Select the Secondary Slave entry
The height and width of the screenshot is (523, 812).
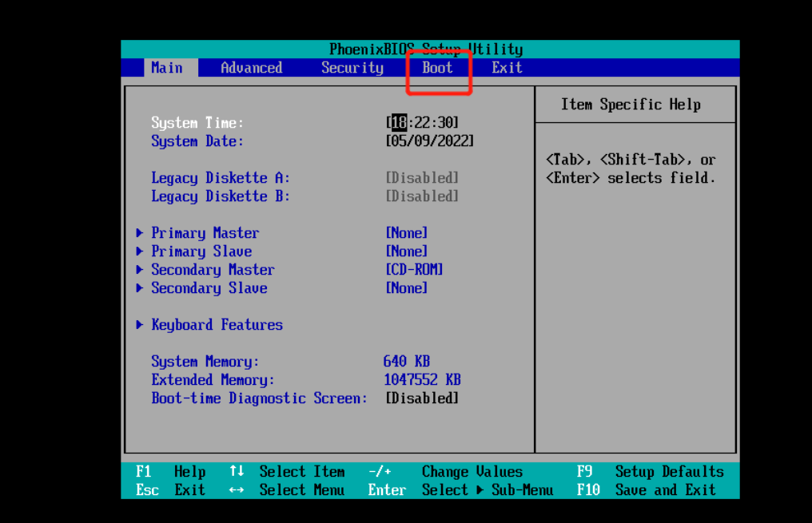pyautogui.click(x=209, y=288)
